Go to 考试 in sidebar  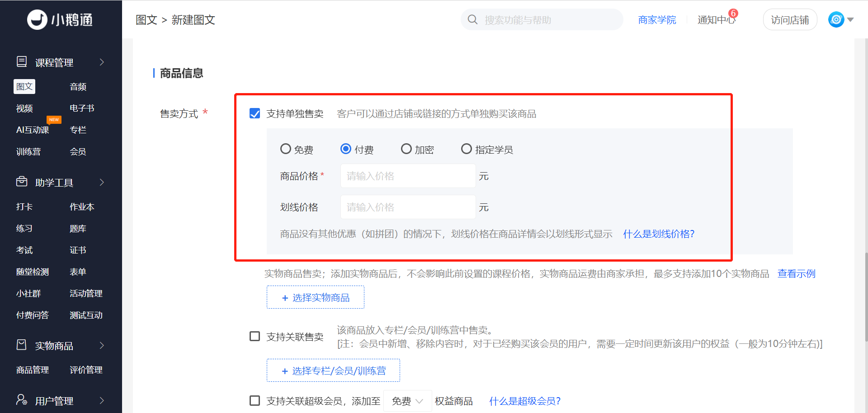point(24,250)
